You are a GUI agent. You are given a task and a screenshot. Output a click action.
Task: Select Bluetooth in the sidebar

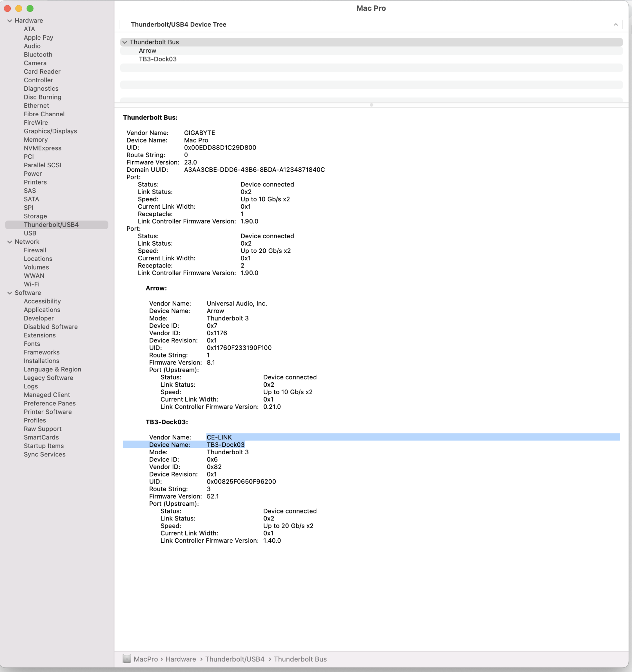[38, 54]
